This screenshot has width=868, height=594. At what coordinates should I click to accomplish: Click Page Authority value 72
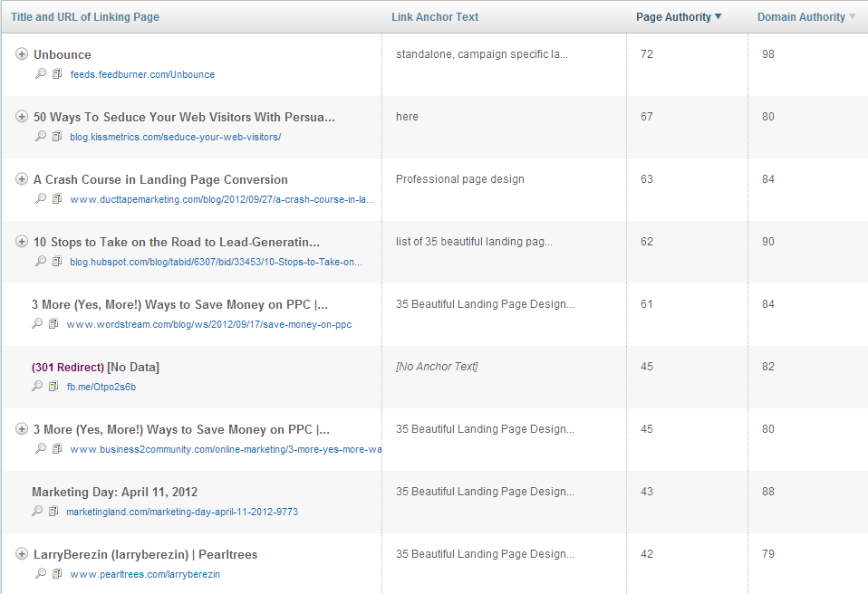click(x=647, y=54)
